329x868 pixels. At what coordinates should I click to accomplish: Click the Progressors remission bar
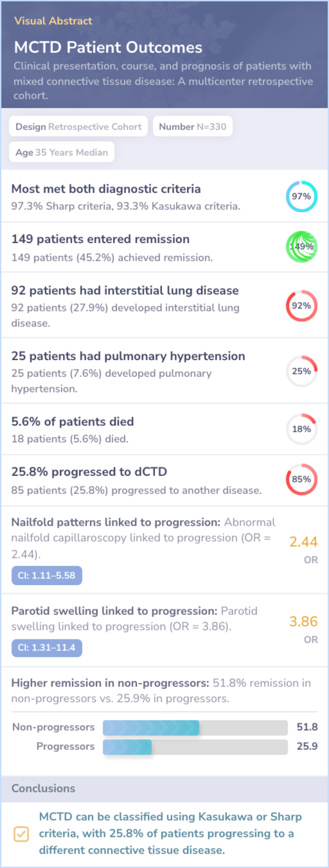click(x=195, y=746)
